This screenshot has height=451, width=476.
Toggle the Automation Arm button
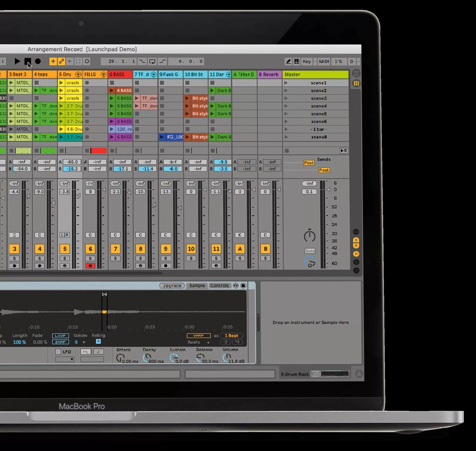(62, 61)
